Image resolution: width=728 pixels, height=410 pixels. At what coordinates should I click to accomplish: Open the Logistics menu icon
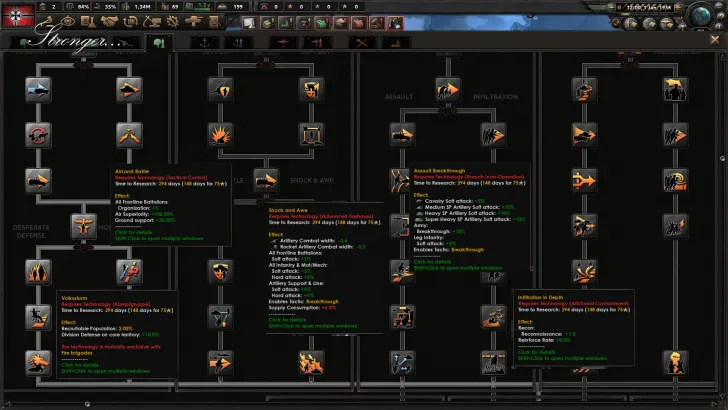point(214,21)
